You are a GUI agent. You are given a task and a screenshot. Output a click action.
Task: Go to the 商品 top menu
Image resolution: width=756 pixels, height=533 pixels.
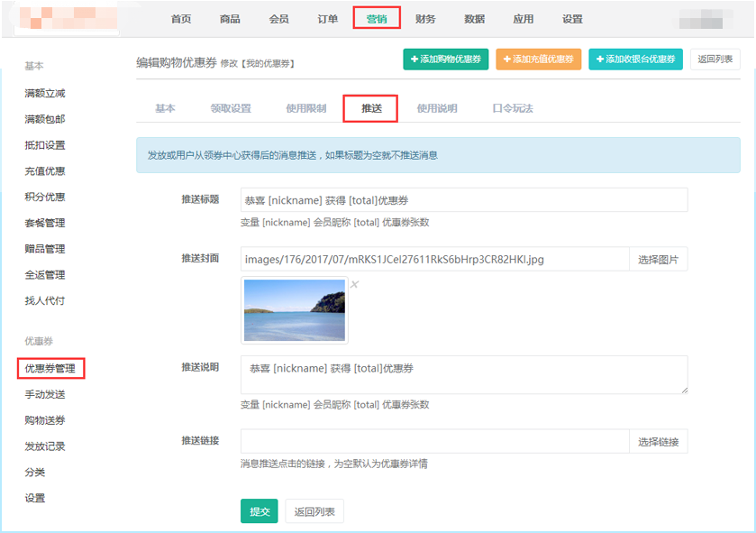point(230,19)
